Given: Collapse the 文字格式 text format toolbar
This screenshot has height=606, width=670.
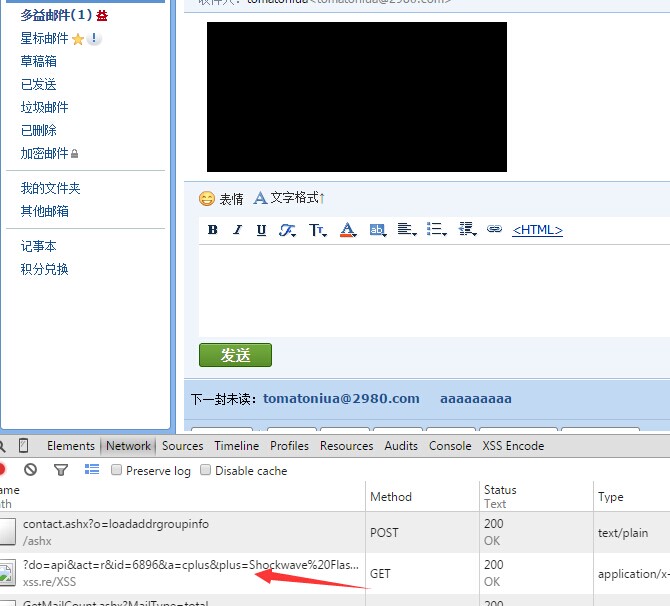Looking at the screenshot, I should click(290, 198).
